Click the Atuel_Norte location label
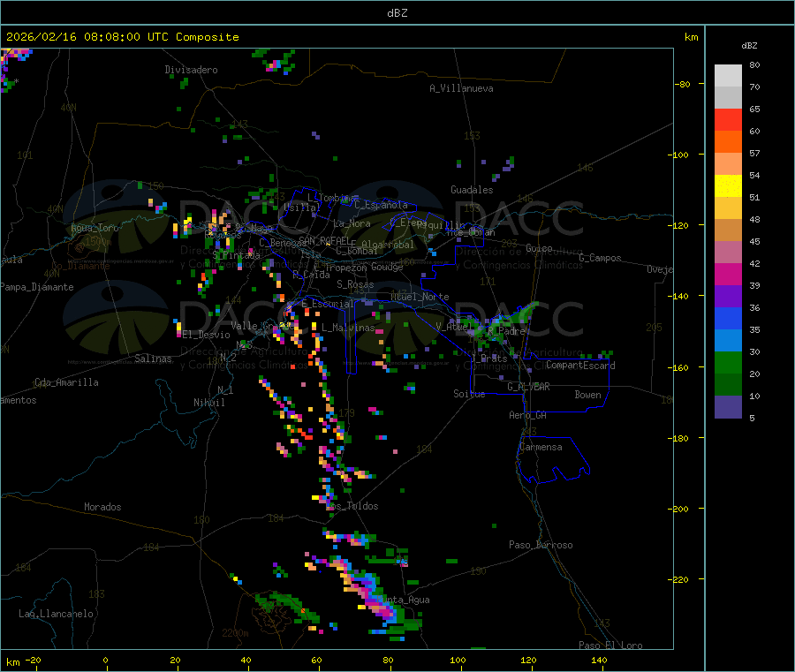 click(420, 297)
